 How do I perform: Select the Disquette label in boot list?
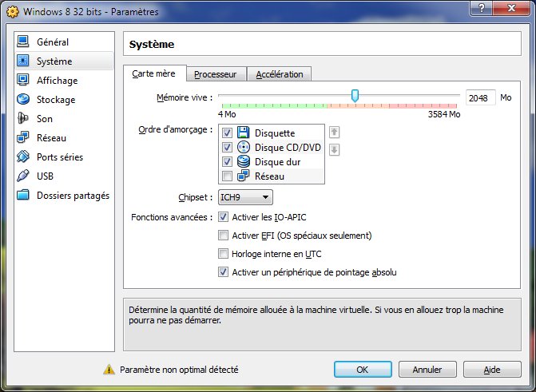pos(275,133)
